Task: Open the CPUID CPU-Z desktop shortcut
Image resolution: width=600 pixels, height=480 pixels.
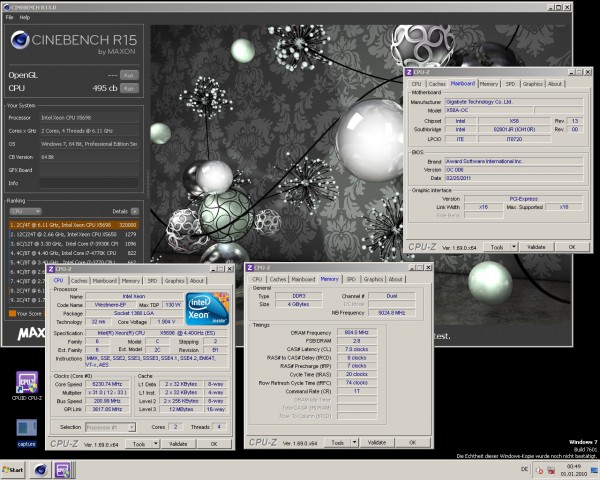Action: (x=27, y=386)
